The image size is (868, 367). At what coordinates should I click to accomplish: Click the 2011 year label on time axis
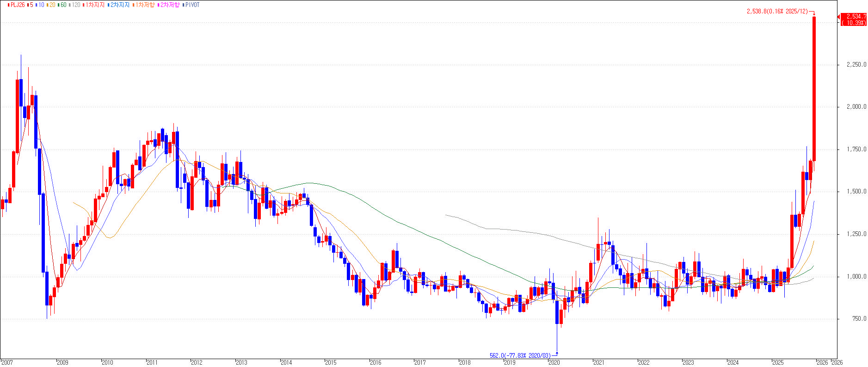(x=152, y=362)
